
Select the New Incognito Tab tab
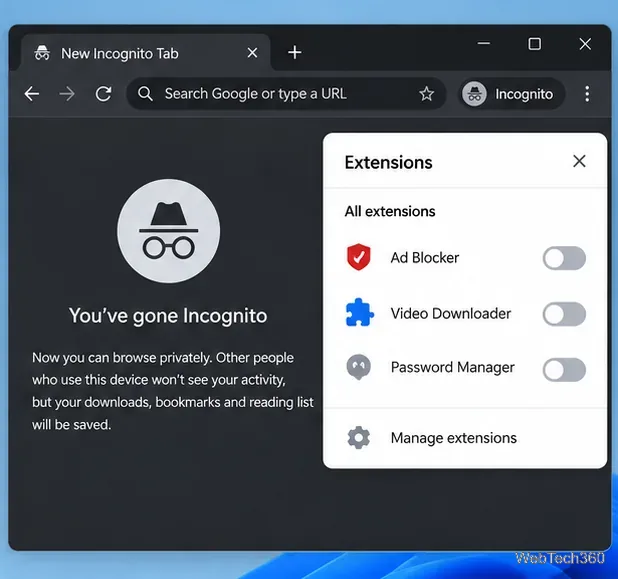[x=146, y=53]
